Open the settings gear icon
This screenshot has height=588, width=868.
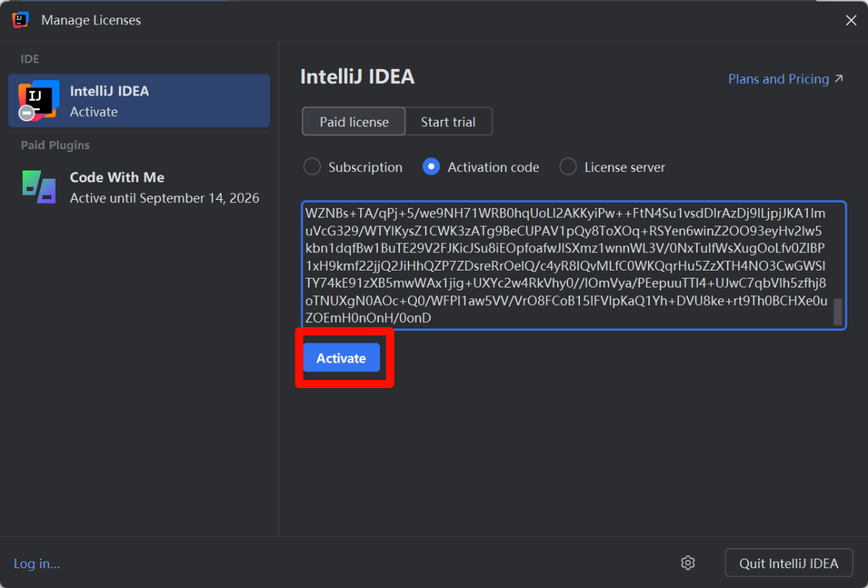coord(687,563)
